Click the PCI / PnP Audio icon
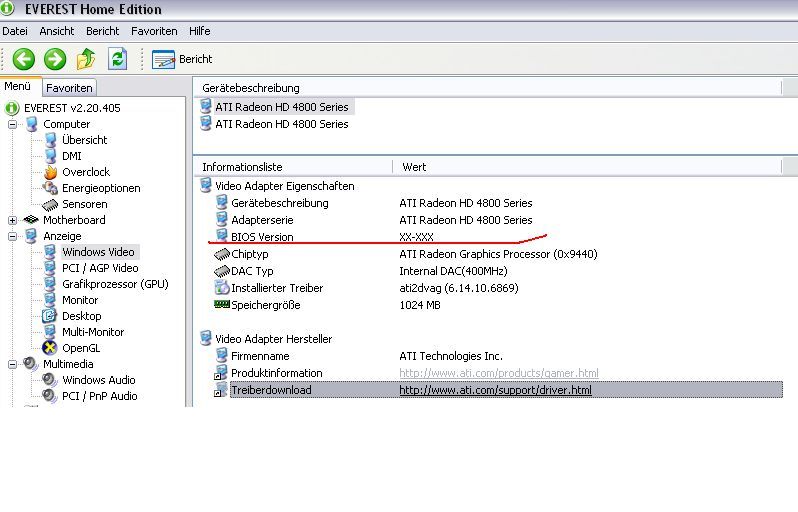 50,396
